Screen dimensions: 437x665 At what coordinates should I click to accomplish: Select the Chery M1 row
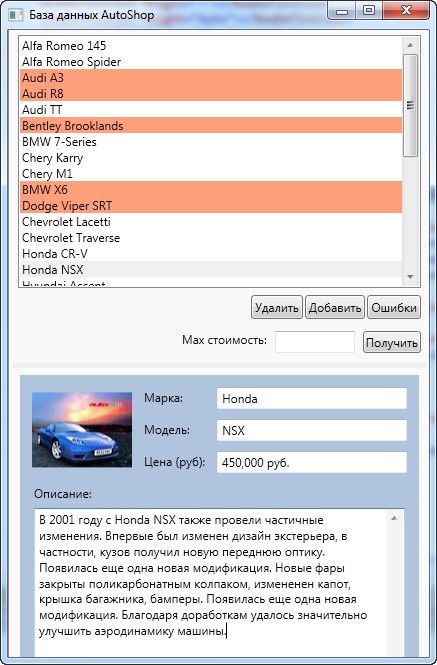211,173
